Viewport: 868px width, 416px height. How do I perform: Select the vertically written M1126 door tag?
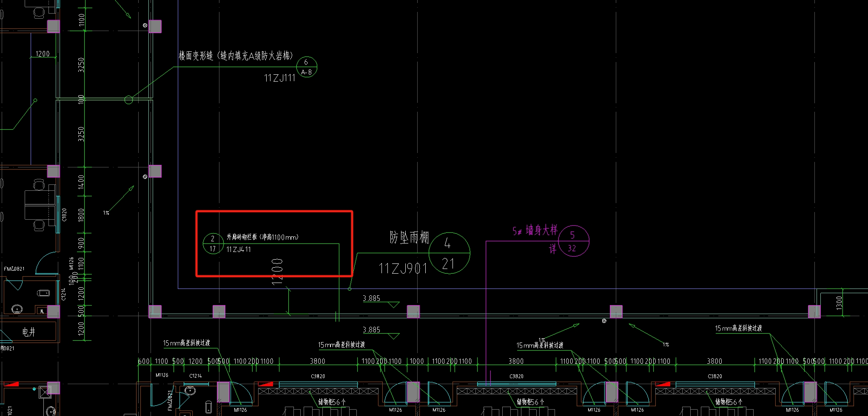click(x=71, y=263)
